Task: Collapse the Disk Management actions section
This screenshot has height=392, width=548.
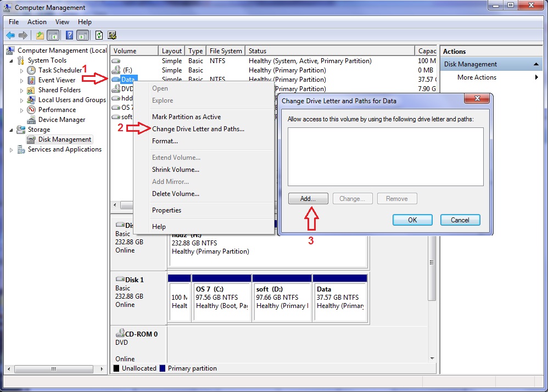Action: pyautogui.click(x=536, y=64)
